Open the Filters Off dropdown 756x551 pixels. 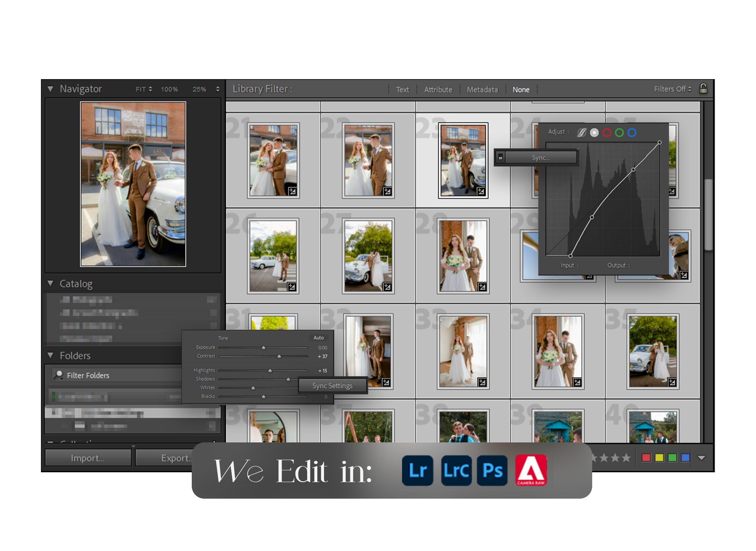click(673, 89)
